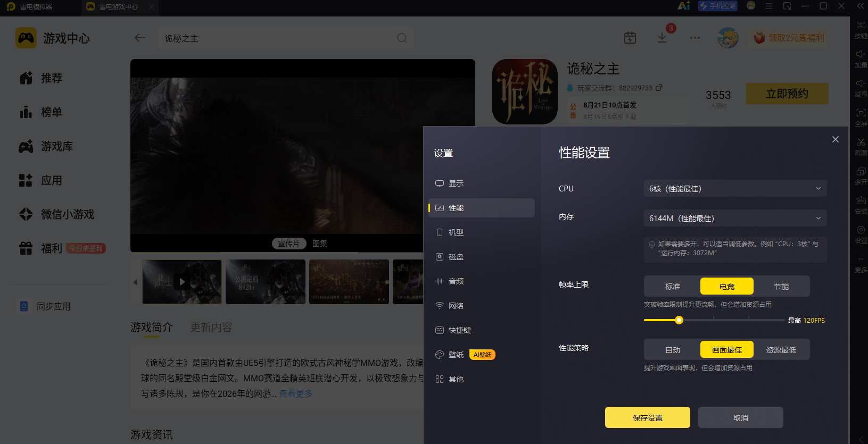Click the 手机控制 button in title bar

pos(718,6)
